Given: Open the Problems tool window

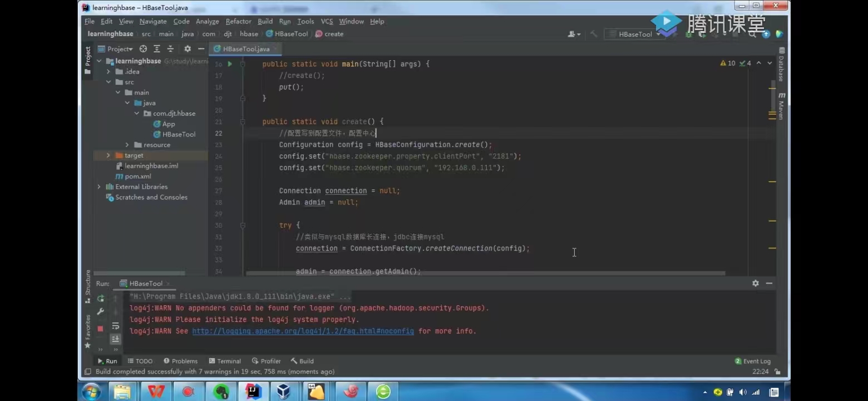Looking at the screenshot, I should (180, 361).
